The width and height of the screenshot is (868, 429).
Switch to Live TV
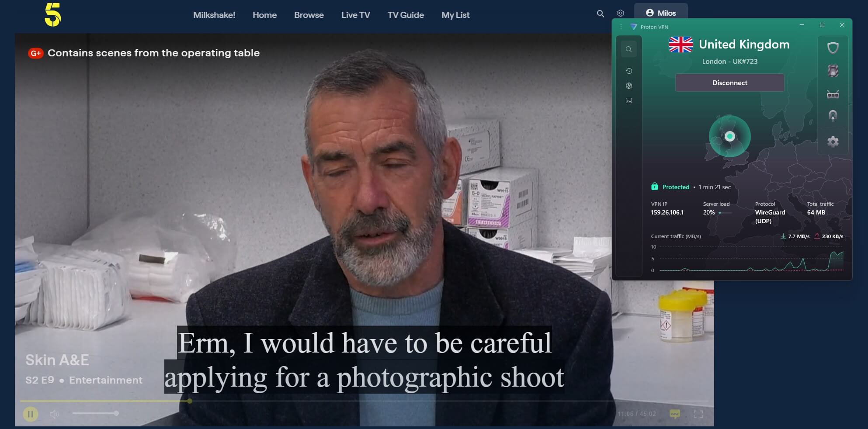tap(356, 15)
